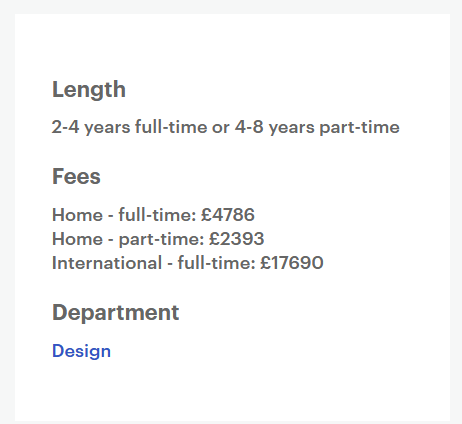
Task: Click 'part-time:' in the Home fee line
Action: [161, 239]
